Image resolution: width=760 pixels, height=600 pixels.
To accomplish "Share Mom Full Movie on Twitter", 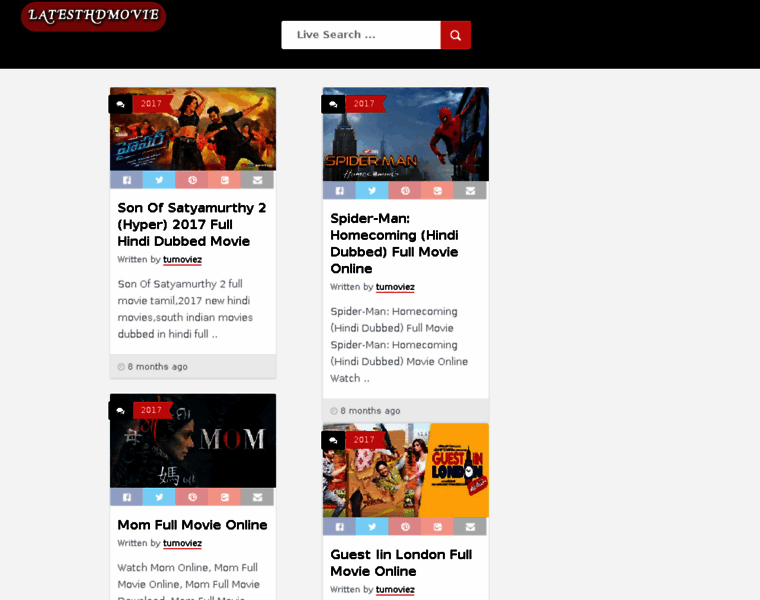I will pos(159,497).
